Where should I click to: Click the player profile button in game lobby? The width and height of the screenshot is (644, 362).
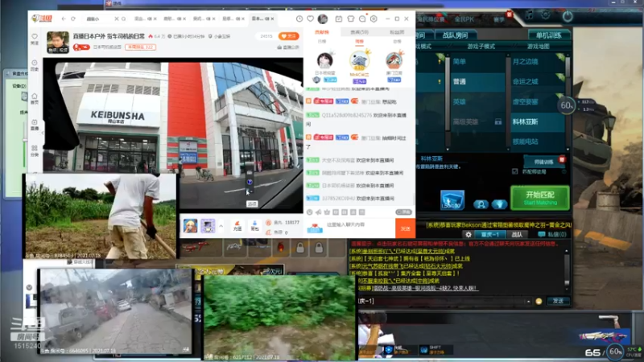[x=481, y=204]
